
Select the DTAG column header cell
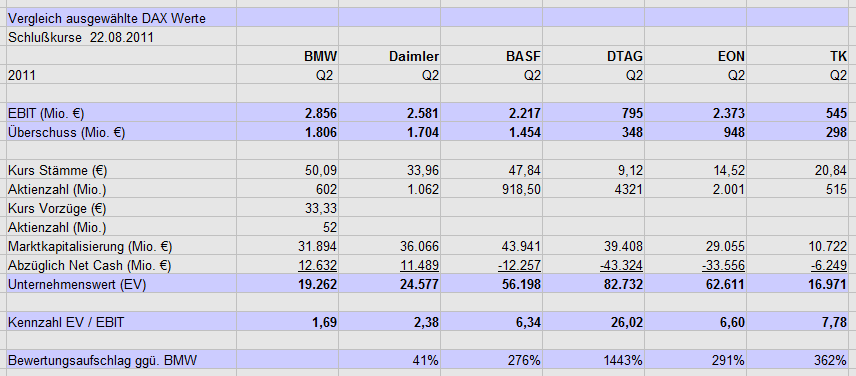[x=594, y=56]
